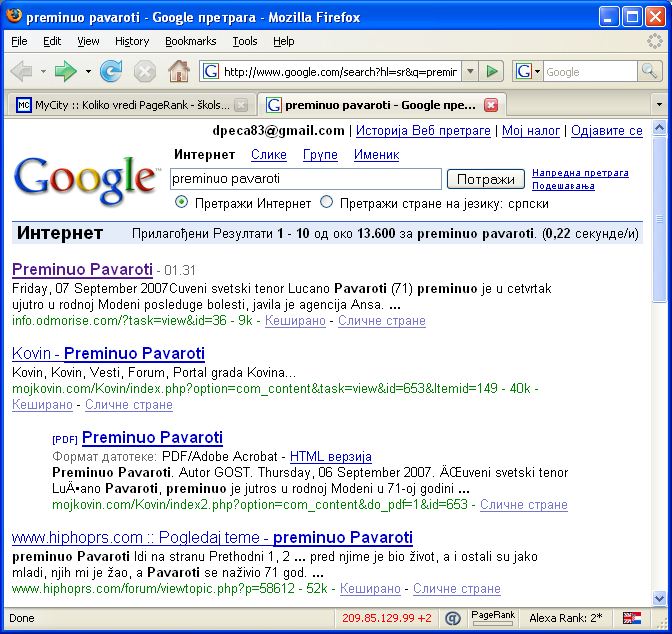Viewport: 672px width, 634px height.
Task: Click the PageRank indicator in status bar
Action: coord(493,618)
